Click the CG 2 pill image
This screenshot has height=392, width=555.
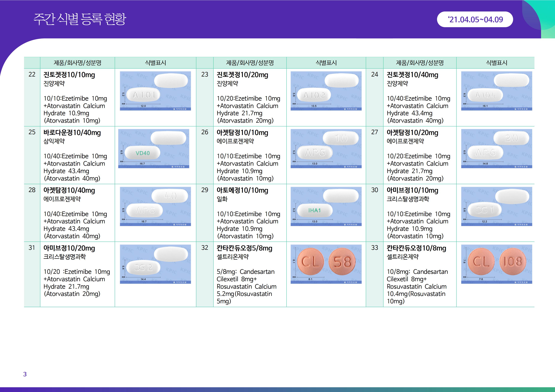(155, 264)
